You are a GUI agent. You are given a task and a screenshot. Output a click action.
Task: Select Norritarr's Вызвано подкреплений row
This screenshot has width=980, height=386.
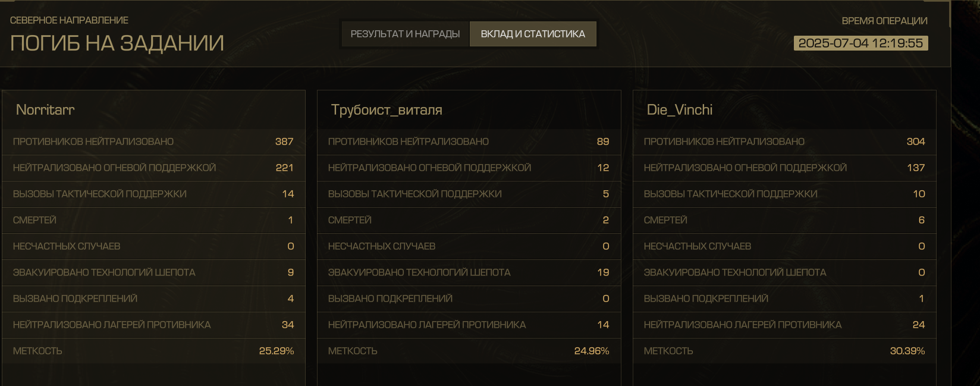coord(153,299)
